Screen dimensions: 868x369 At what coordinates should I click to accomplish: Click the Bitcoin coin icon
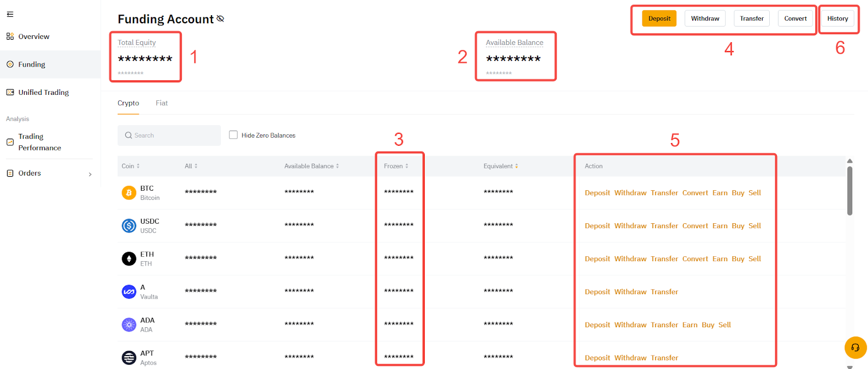(x=129, y=193)
